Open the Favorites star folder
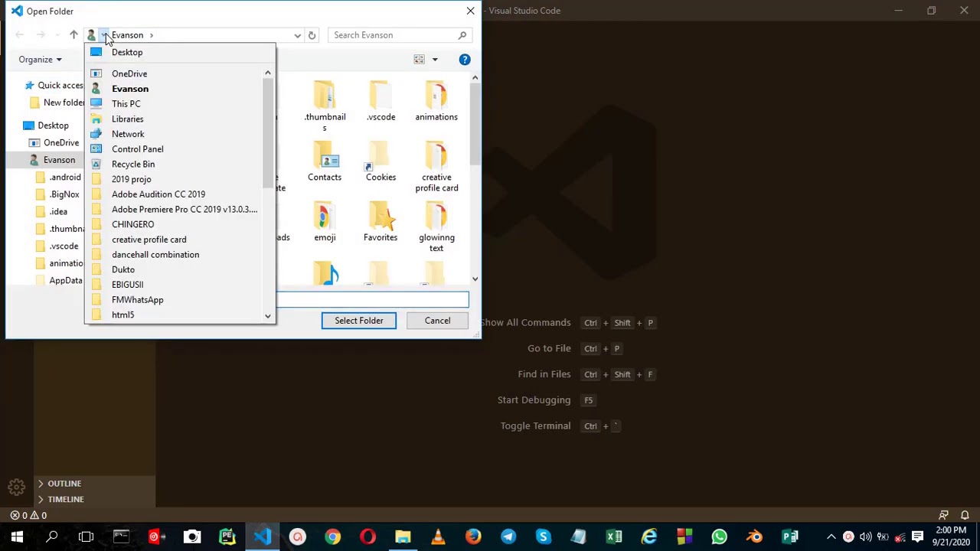This screenshot has width=980, height=551. [x=381, y=223]
